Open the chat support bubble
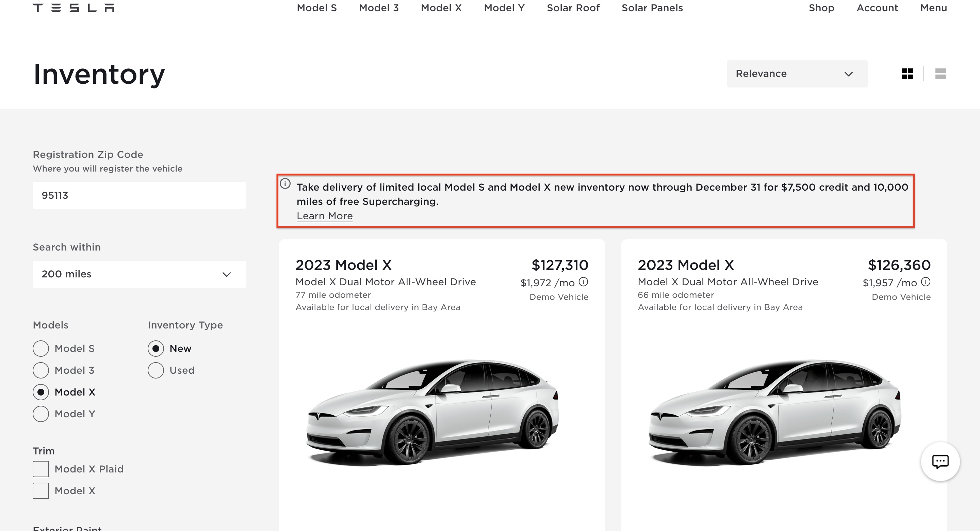980x531 pixels. pos(940,461)
